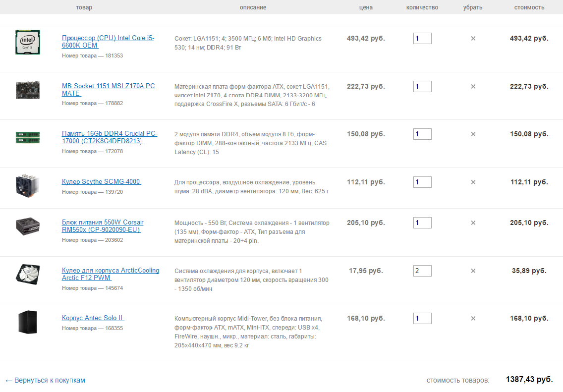Select the total 1387,43 руб.
Image resolution: width=563 pixels, height=392 pixels.
click(x=529, y=380)
